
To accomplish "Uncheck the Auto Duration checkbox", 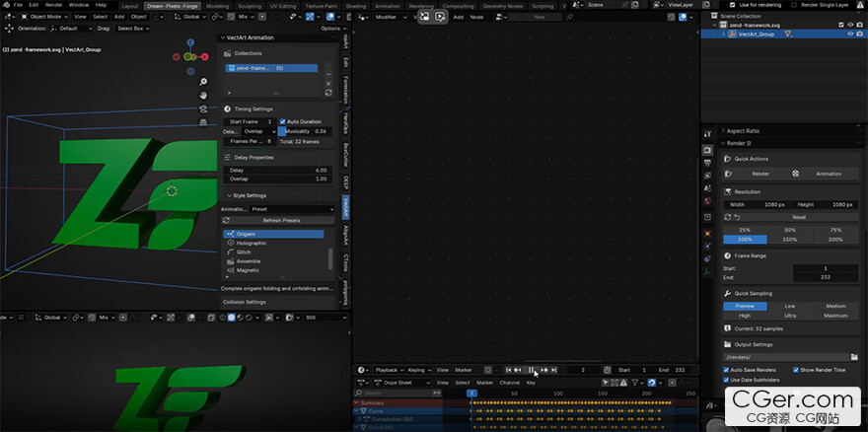I will (x=283, y=122).
